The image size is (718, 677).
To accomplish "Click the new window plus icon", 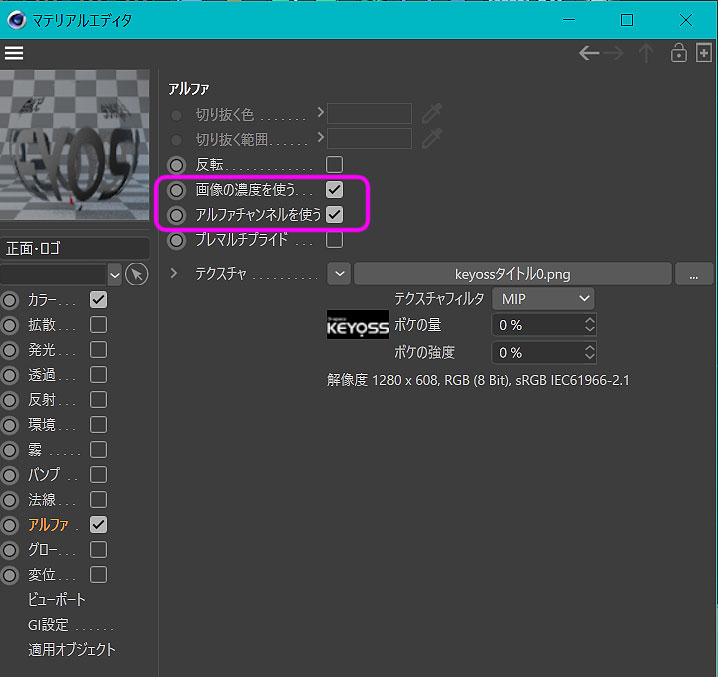I will point(704,53).
